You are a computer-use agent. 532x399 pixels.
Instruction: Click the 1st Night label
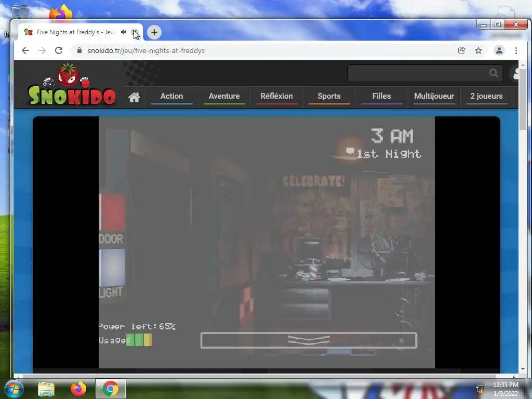[389, 154]
